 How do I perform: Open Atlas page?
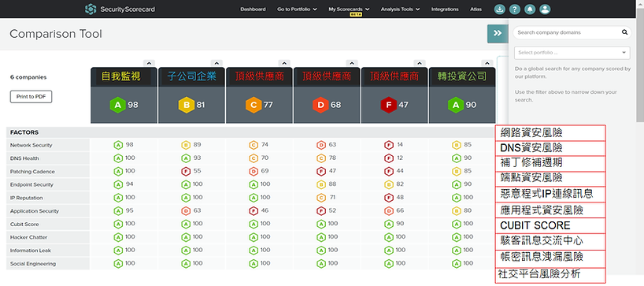[476, 9]
